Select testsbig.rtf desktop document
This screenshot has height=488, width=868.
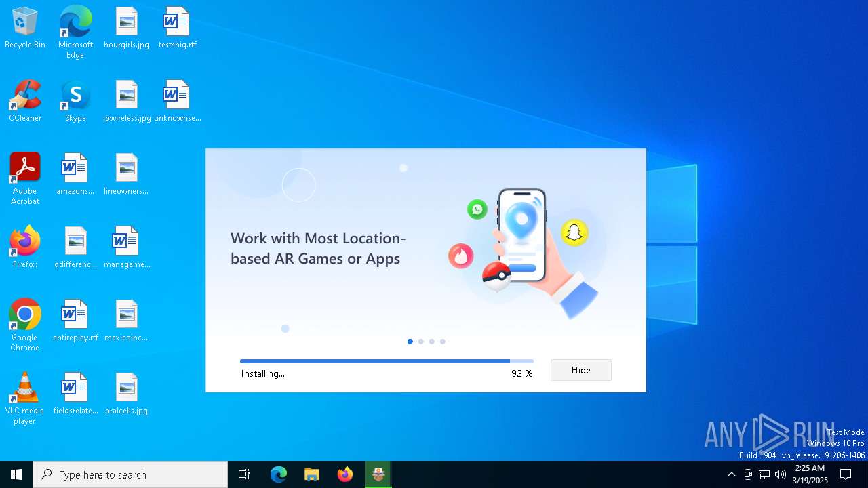click(177, 28)
